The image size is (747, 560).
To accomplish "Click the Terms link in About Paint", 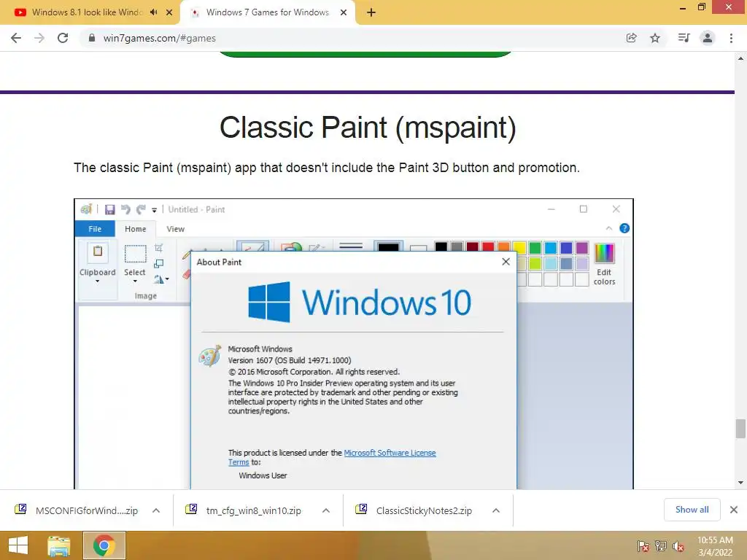I will 239,462.
